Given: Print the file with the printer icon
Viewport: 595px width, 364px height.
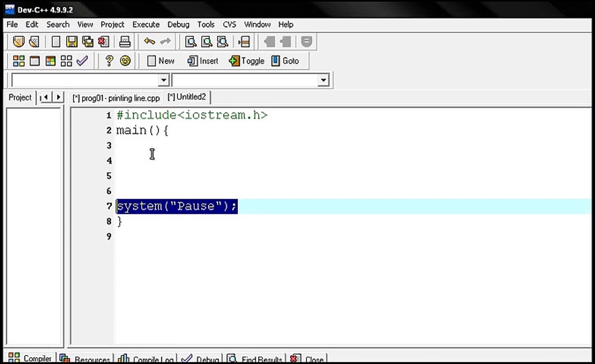Looking at the screenshot, I should point(125,41).
